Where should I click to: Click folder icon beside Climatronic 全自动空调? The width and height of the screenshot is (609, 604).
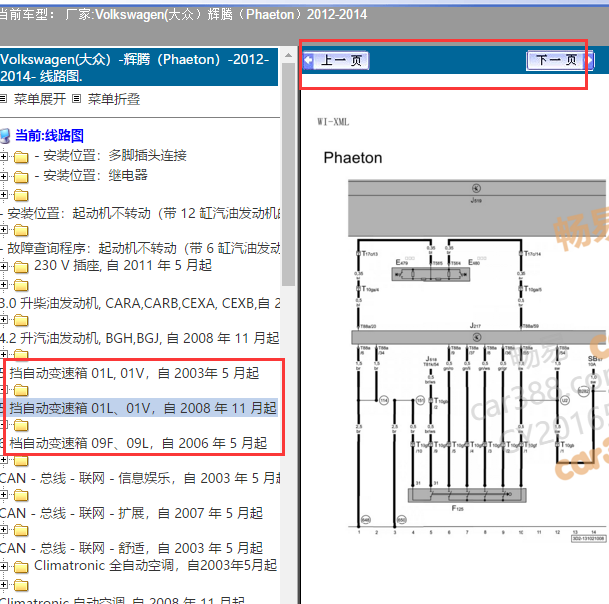(21, 567)
